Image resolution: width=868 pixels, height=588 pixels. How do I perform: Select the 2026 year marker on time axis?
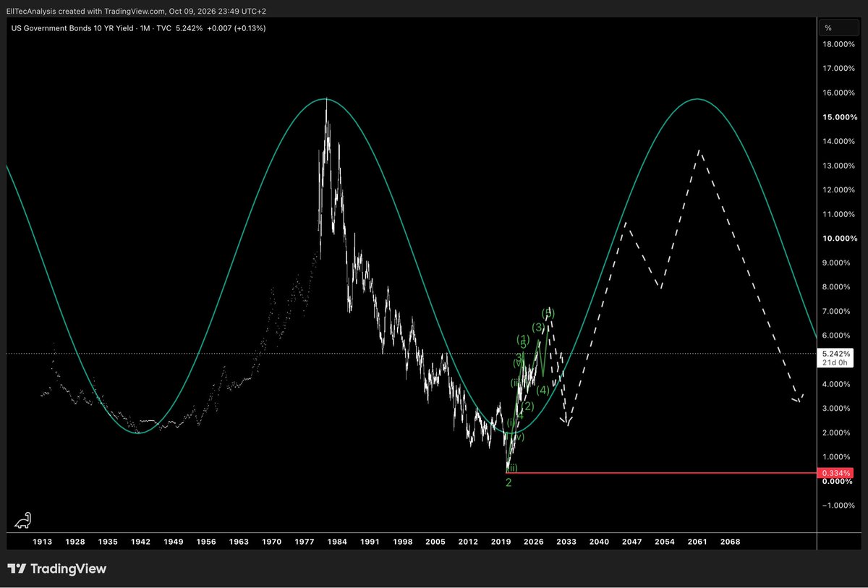(533, 541)
